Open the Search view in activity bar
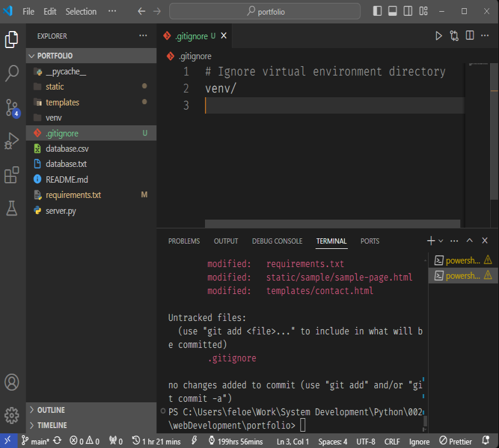The height and width of the screenshot is (448, 499). point(12,74)
